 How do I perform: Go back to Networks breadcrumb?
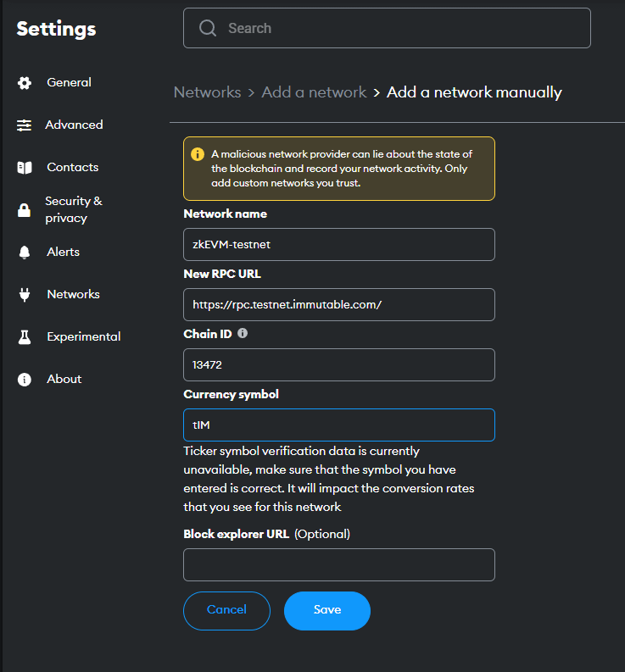click(207, 92)
